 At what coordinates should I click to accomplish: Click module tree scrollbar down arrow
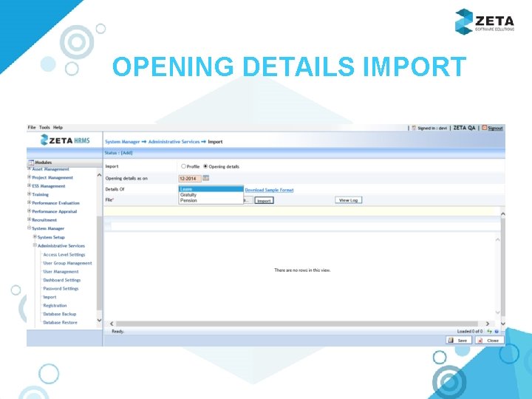point(99,320)
